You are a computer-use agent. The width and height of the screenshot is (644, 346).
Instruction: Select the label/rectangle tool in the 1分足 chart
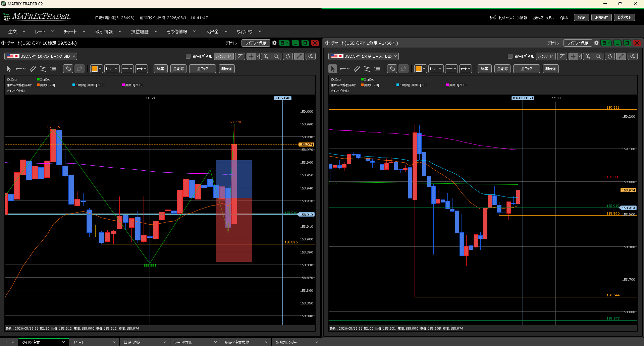[x=377, y=69]
